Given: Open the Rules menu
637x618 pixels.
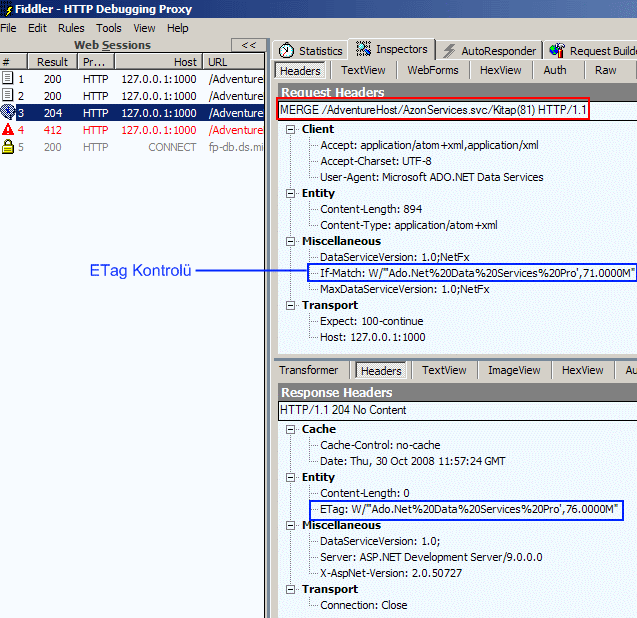Looking at the screenshot, I should (x=71, y=28).
